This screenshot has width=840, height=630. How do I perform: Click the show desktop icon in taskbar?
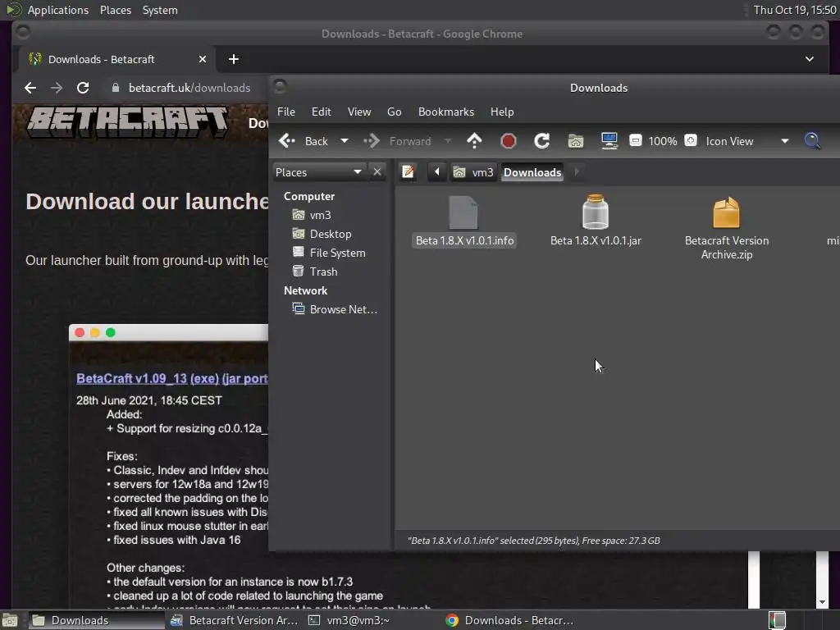coord(10,620)
